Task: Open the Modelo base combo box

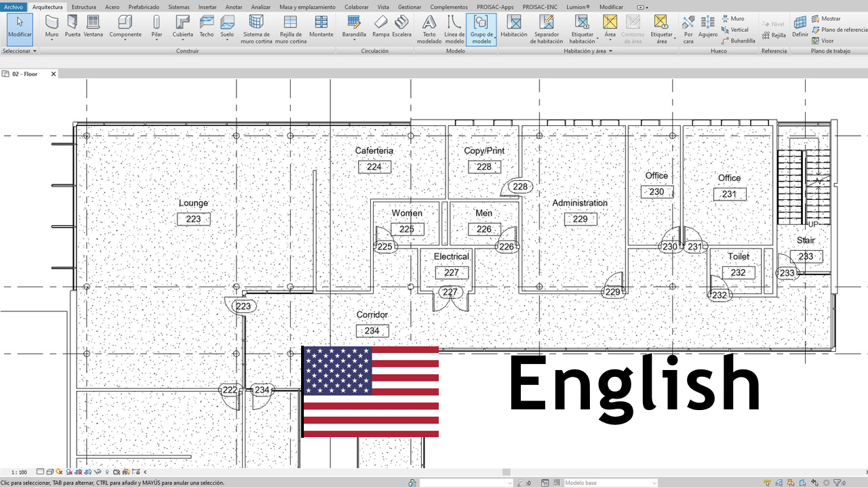Action: point(610,483)
